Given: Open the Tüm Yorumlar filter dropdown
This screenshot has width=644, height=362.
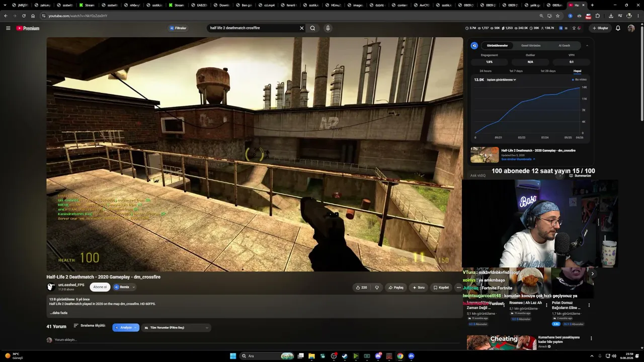Looking at the screenshot, I should (x=176, y=328).
